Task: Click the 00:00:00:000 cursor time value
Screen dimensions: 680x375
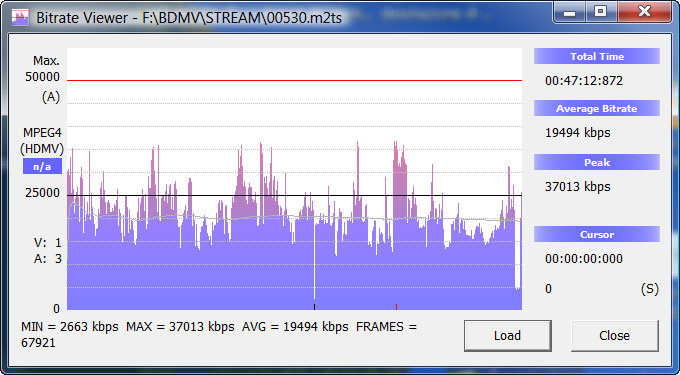Action: coord(584,259)
